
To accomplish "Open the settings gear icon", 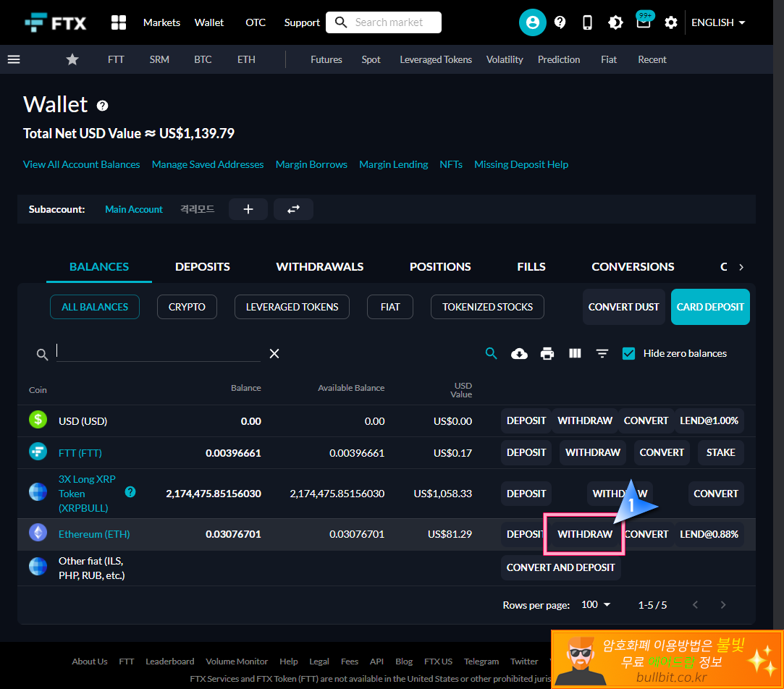I will tap(671, 22).
